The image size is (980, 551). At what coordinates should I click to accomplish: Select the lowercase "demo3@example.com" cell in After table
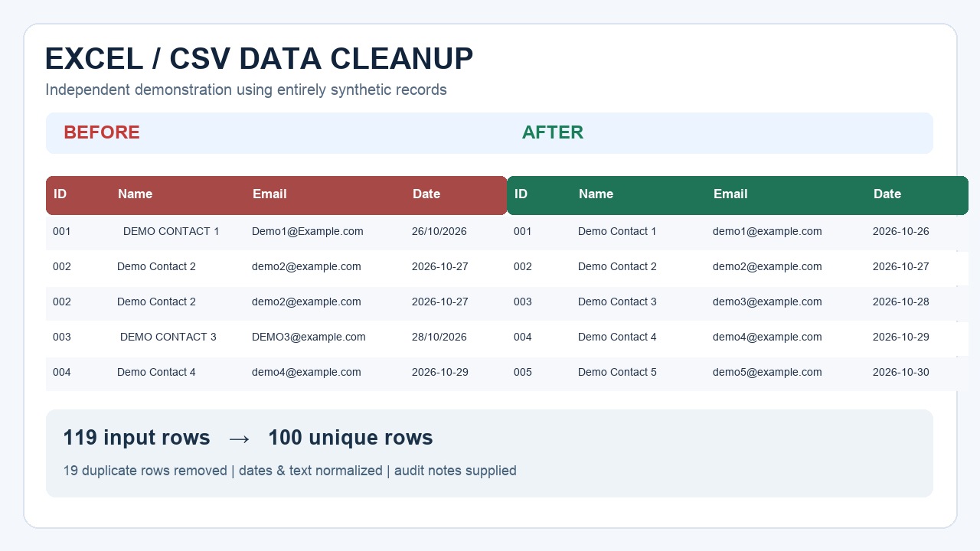(x=767, y=302)
